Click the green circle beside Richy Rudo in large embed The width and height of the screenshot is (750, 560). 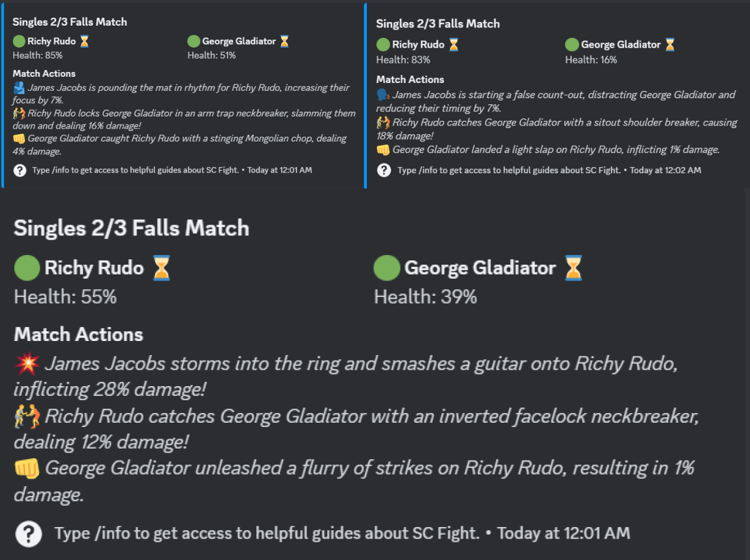(27, 268)
